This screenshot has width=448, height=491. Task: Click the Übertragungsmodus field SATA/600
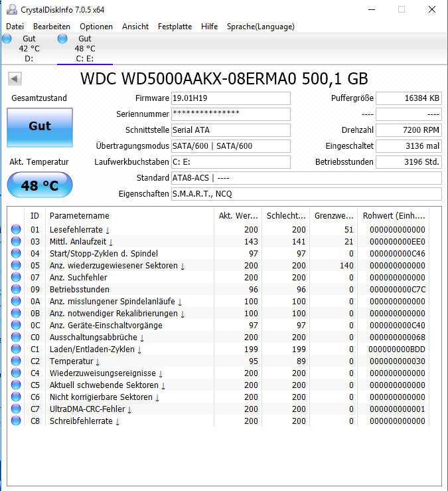coord(230,146)
